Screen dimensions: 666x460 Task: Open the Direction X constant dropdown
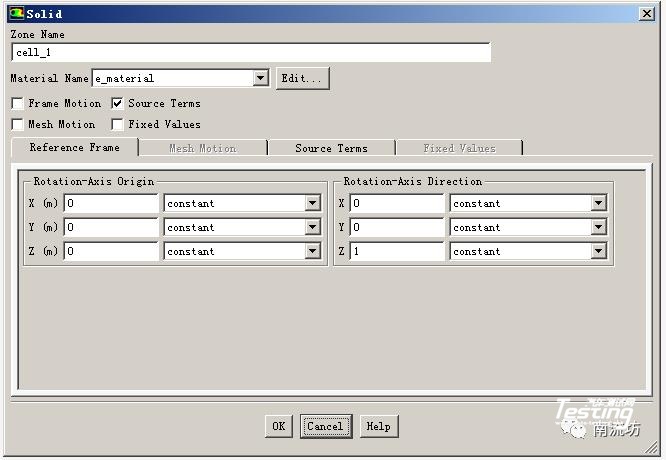coord(598,203)
